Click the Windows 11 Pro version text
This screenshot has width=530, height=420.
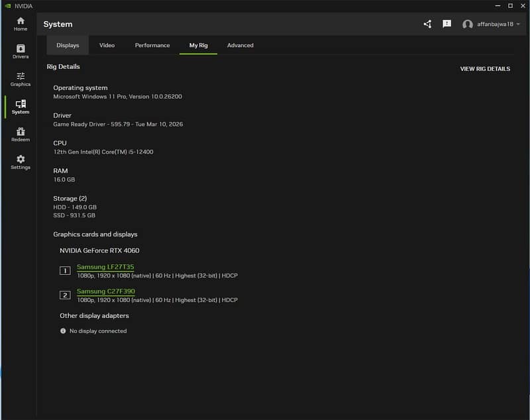click(x=118, y=97)
